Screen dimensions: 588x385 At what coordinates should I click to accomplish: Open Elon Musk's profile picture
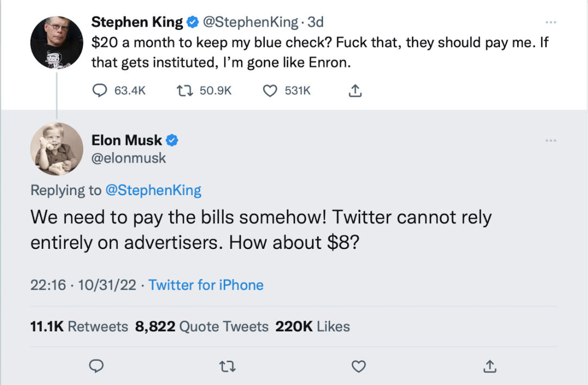[57, 149]
